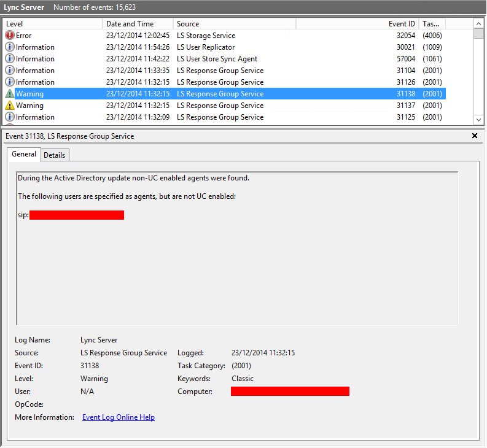Image resolution: width=487 pixels, height=448 pixels.
Task: Click the event list scrollbar thumb
Action: (478, 34)
